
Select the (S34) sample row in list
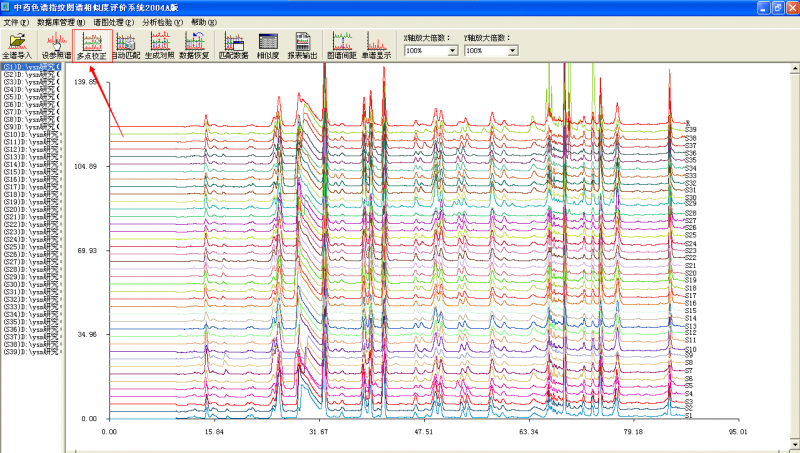(31, 314)
